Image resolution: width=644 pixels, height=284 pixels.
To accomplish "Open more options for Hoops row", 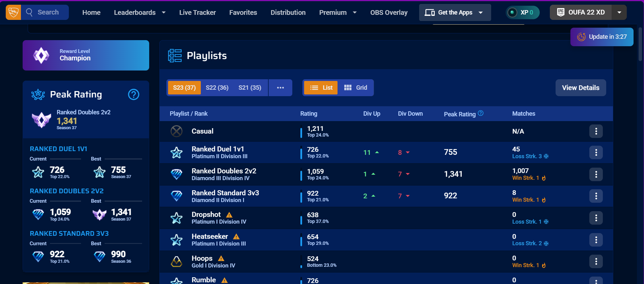I will [x=596, y=261].
